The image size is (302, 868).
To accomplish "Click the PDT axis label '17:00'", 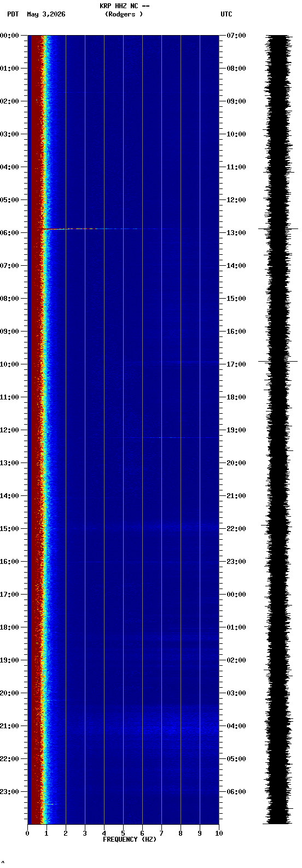I will [x=9, y=595].
